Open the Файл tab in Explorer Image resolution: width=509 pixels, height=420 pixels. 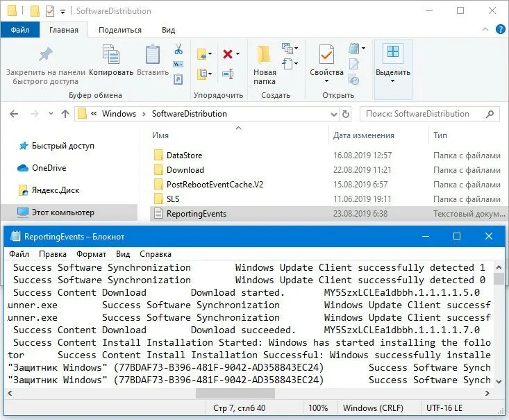[x=20, y=30]
